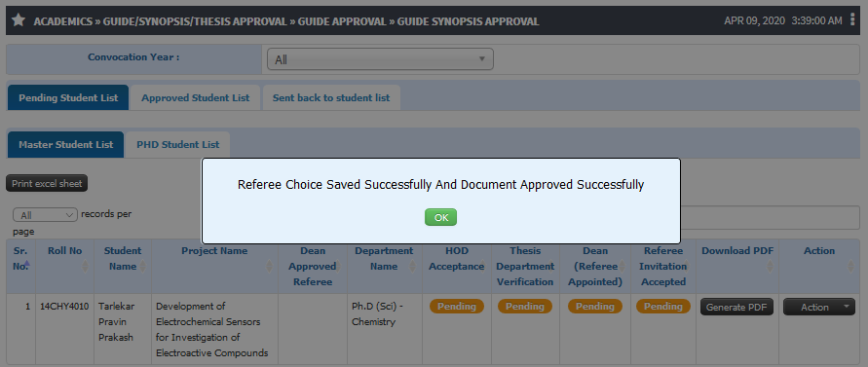Click the search input field

click(770, 217)
